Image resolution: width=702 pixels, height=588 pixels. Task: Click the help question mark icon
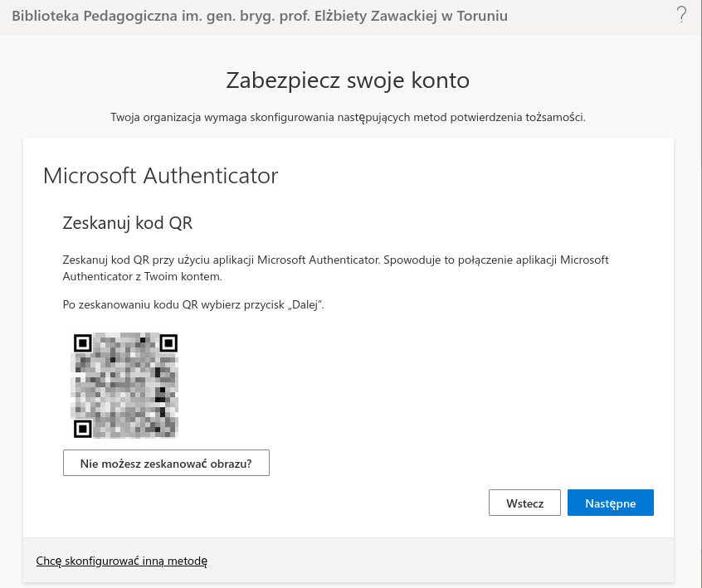[681, 14]
